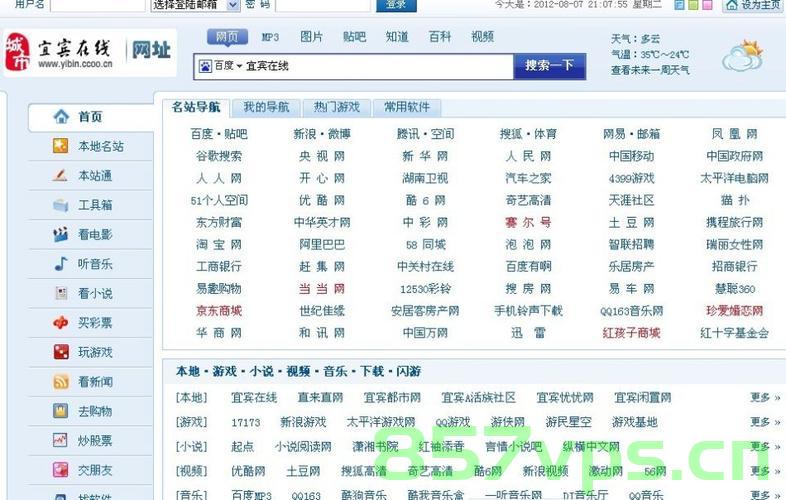Click the cloudy weather icon

click(742, 56)
